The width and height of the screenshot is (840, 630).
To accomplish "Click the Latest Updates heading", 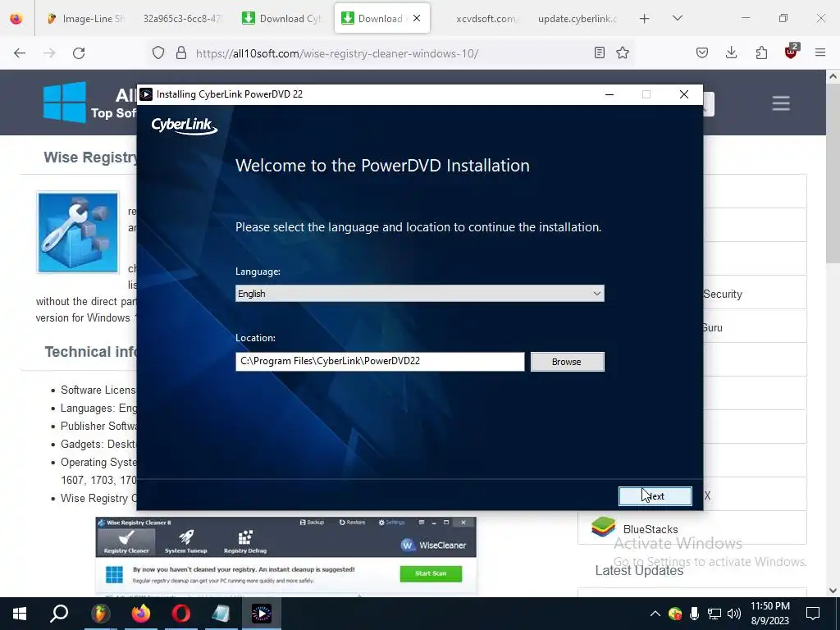I will [x=639, y=571].
